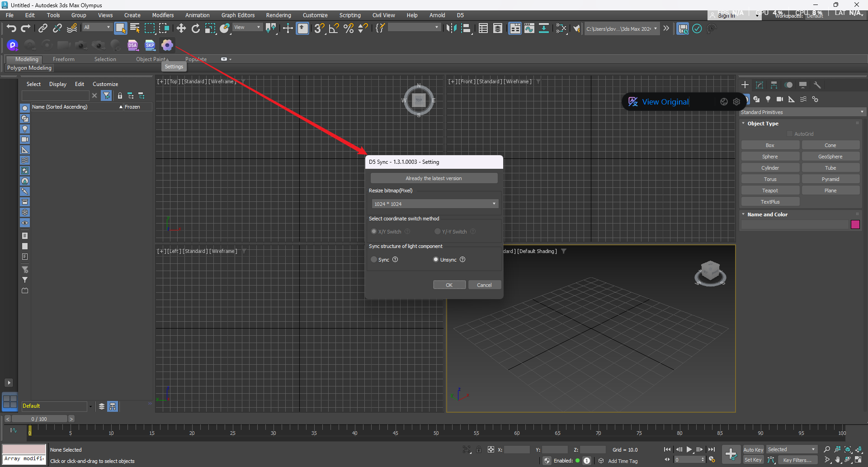Open the Utilities wrench panel icon
The height and width of the screenshot is (467, 868).
pos(817,85)
